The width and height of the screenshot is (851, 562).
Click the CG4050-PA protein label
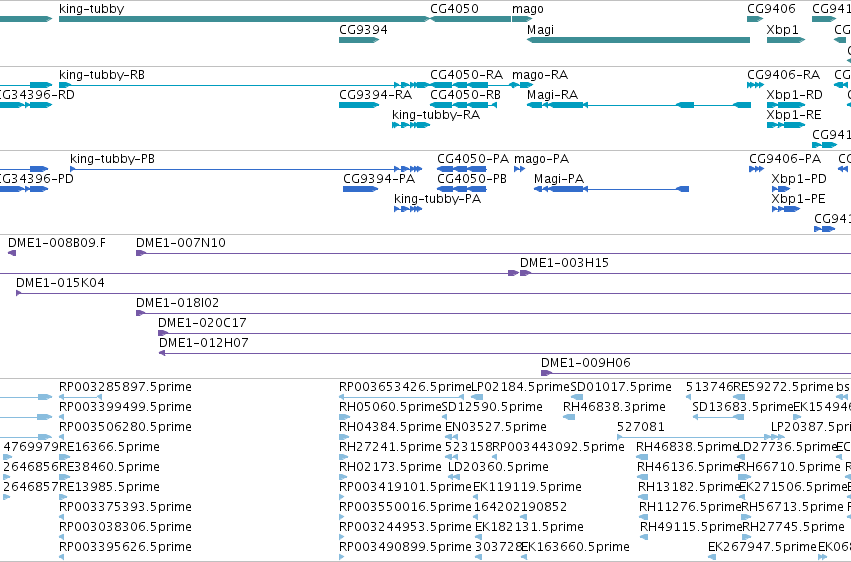473,158
